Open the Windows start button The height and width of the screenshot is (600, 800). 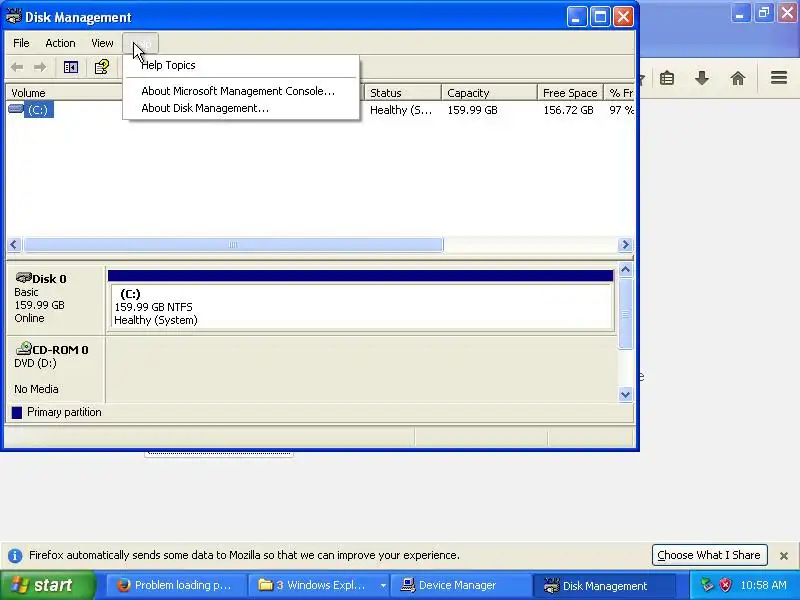pyautogui.click(x=47, y=585)
